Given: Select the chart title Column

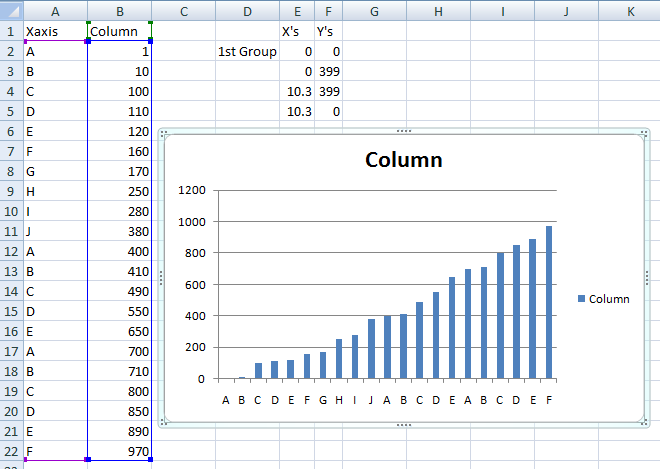Looking at the screenshot, I should [x=404, y=160].
